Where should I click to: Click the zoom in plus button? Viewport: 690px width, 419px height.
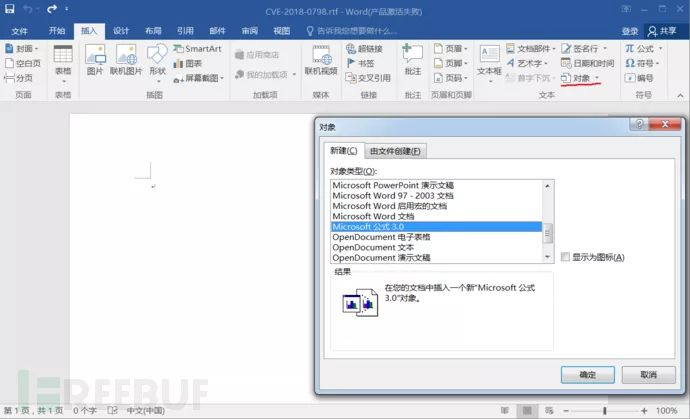pos(644,411)
